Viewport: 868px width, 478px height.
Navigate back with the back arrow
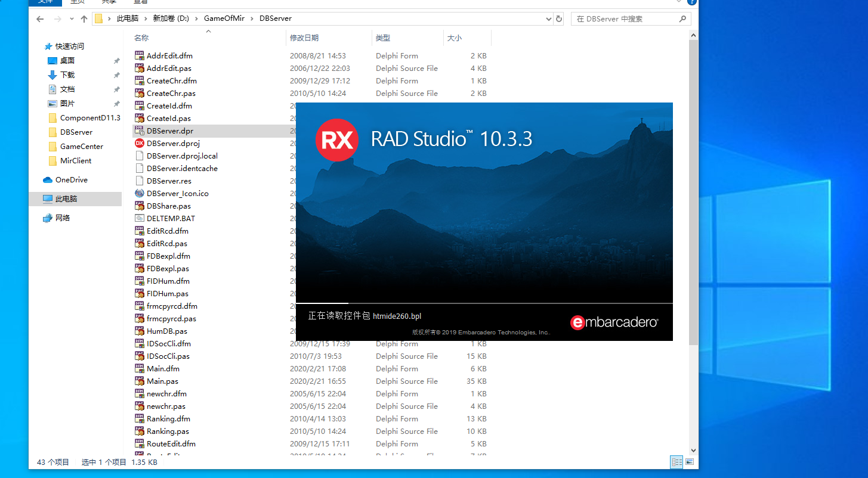coord(39,18)
